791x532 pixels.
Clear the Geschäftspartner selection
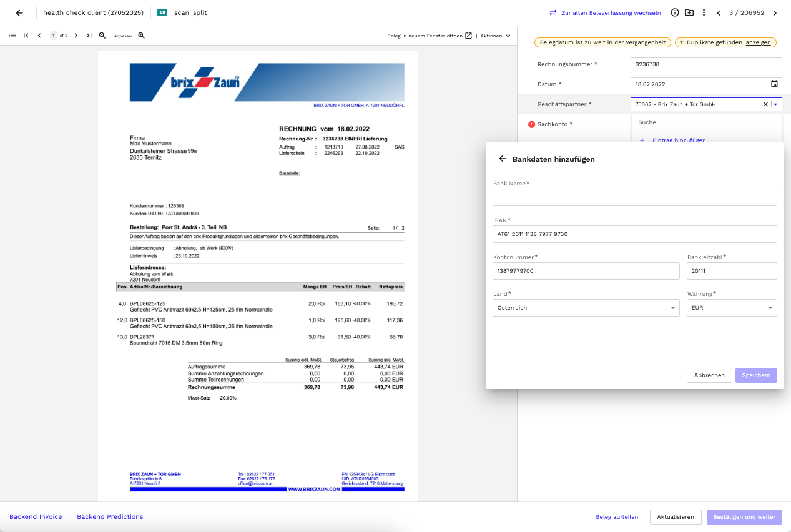pos(765,104)
